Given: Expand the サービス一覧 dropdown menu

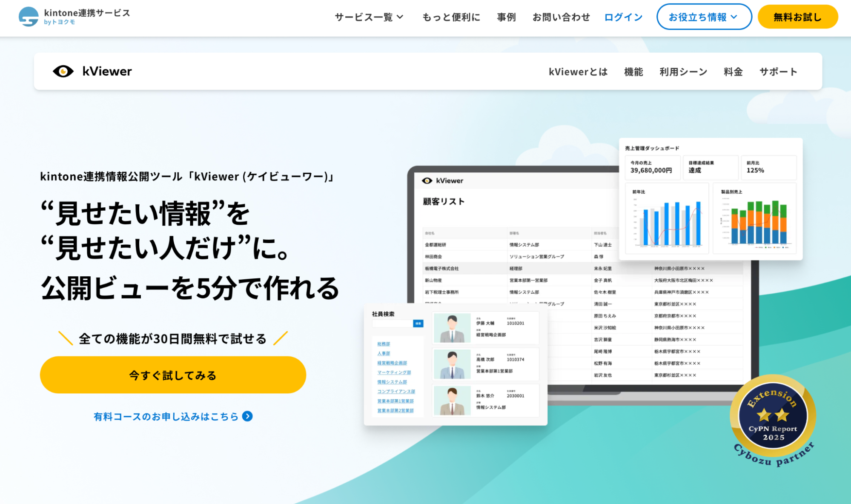Looking at the screenshot, I should point(364,17).
